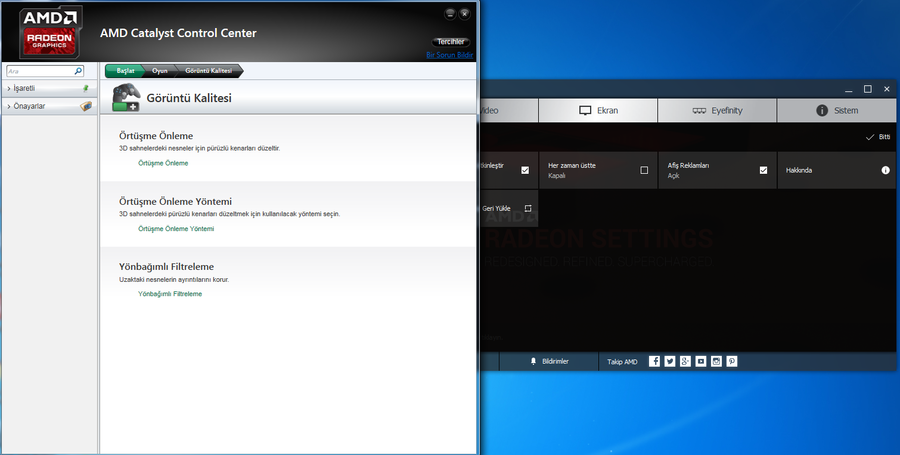
Task: Open AMD Instagram page icon
Action: pyautogui.click(x=716, y=361)
